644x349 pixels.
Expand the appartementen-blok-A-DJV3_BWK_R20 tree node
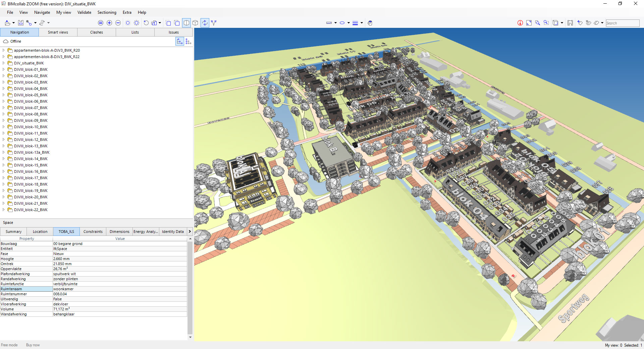tap(4, 50)
